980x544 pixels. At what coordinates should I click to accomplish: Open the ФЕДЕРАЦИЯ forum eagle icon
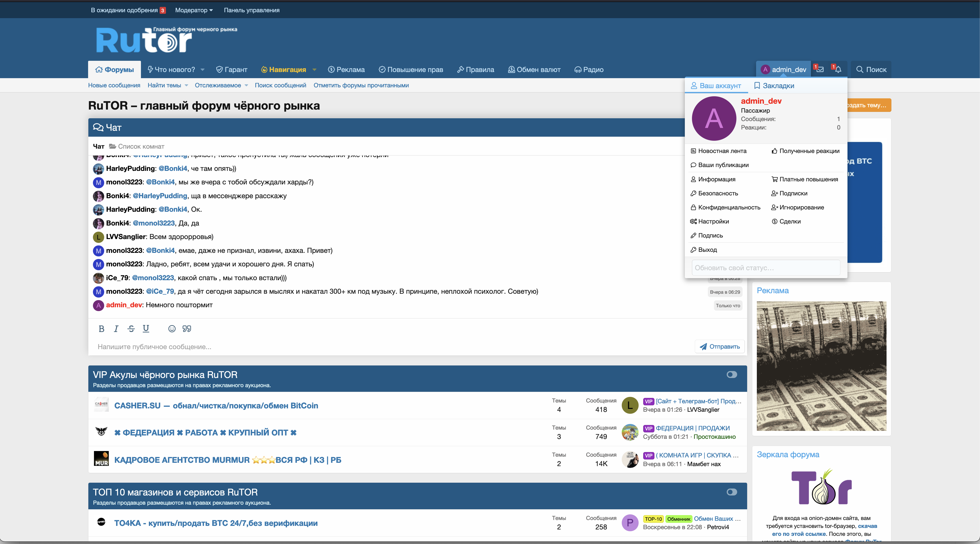pyautogui.click(x=101, y=431)
